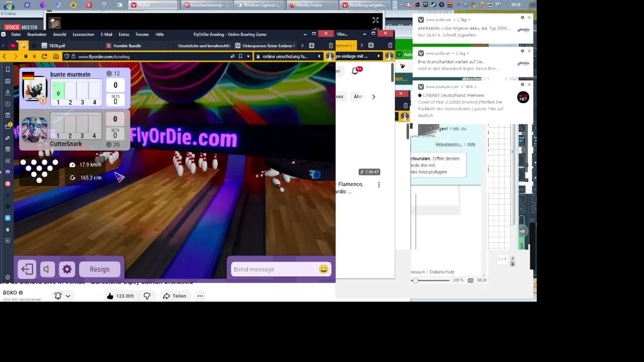The image size is (644, 362).
Task: Open the E-Mail menu
Action: 106,34
